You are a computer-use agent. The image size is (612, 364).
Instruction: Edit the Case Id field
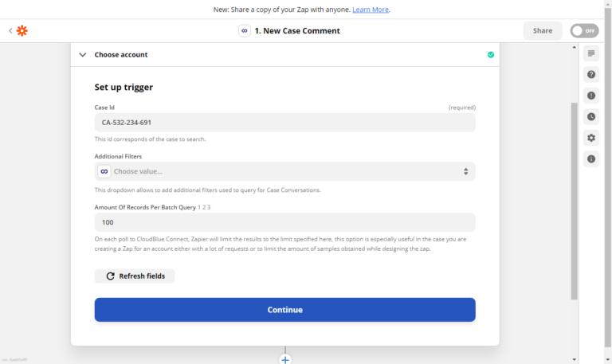coord(285,123)
